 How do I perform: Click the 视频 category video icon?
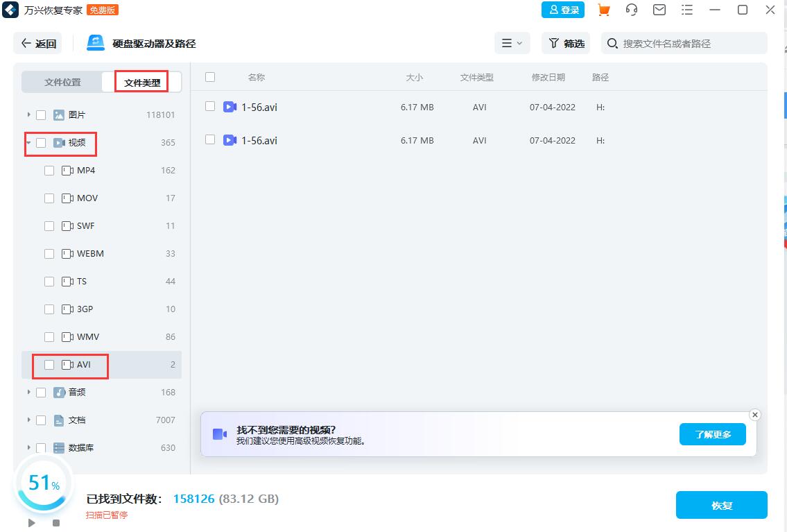pyautogui.click(x=59, y=142)
